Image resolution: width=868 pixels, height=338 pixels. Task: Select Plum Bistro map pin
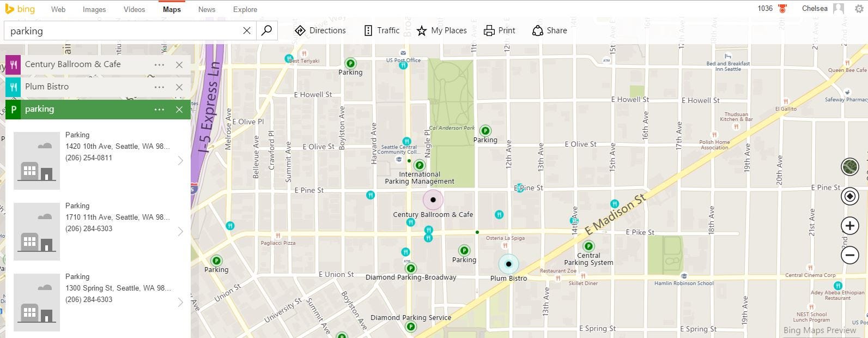click(508, 264)
